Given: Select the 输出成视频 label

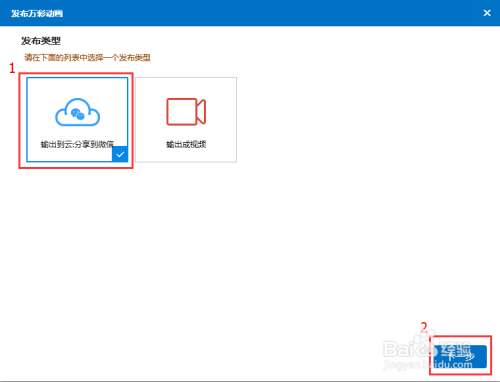Looking at the screenshot, I should (x=186, y=144).
